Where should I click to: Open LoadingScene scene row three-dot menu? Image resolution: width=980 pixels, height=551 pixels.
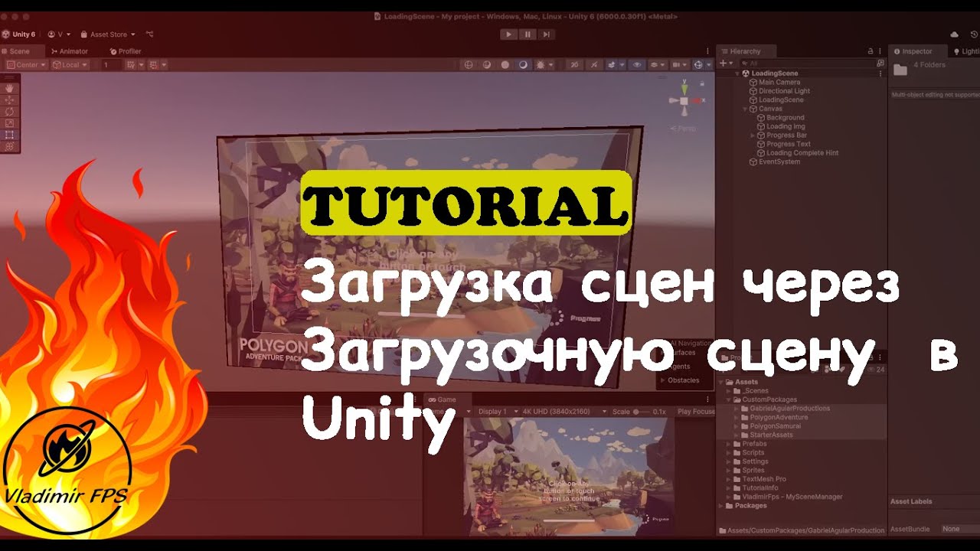pos(881,73)
